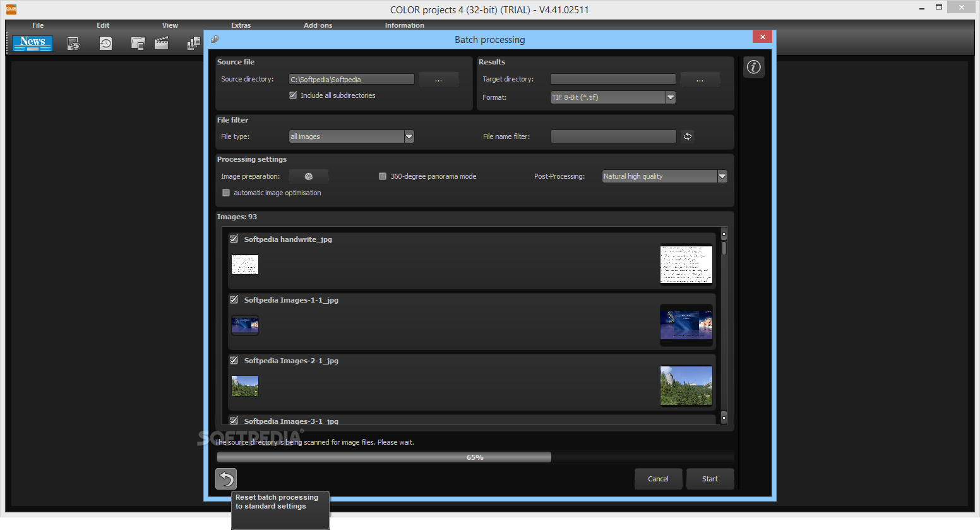Uncheck Softpedia handwrite_jpg image
Viewport: 980px width, 530px height.
[x=234, y=239]
